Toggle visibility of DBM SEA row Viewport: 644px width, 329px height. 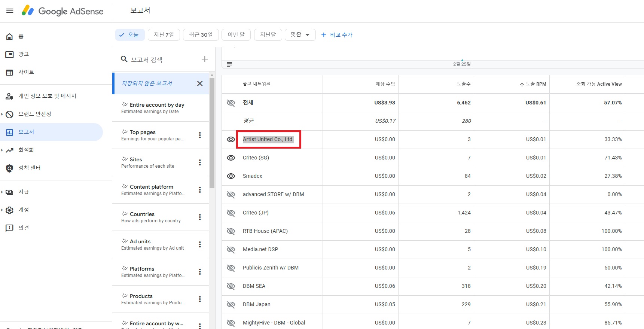[231, 286]
